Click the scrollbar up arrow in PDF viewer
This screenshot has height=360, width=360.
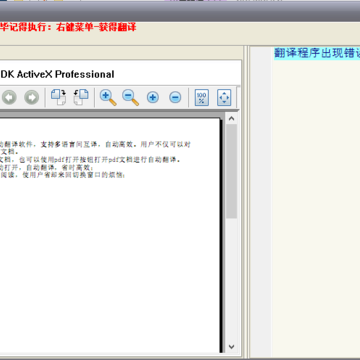point(232,118)
